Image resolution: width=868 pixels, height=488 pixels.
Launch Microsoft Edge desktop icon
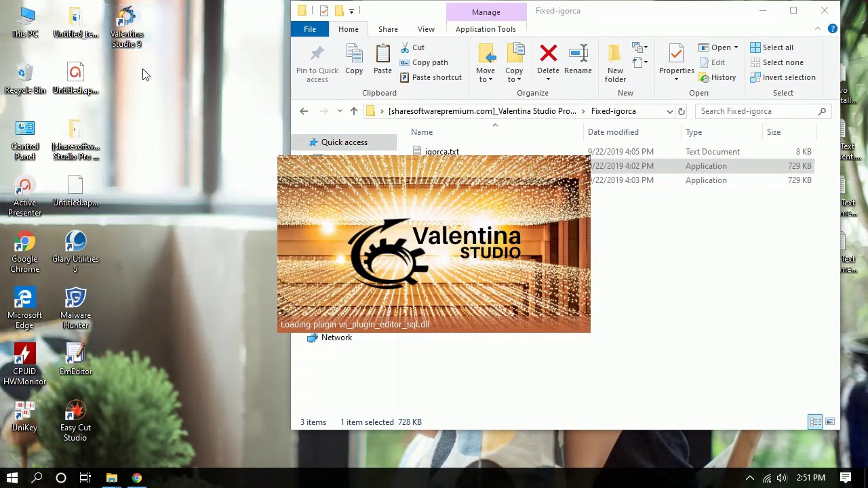[25, 309]
